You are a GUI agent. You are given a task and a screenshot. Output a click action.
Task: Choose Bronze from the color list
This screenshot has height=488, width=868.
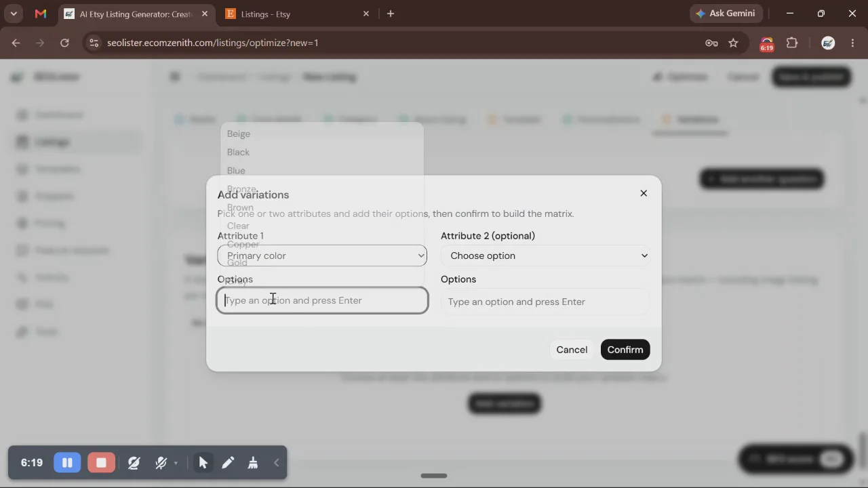pos(241,188)
